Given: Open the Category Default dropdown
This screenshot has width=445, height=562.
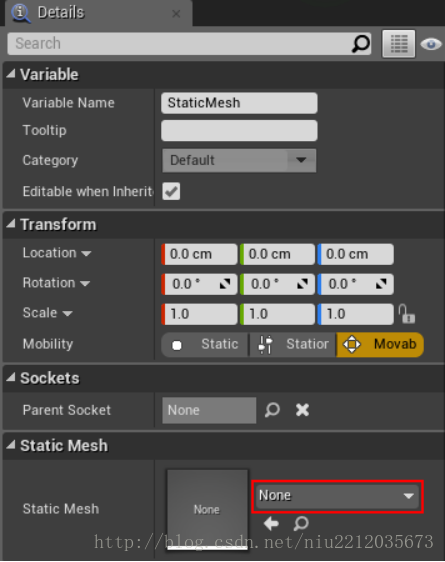Looking at the screenshot, I should coord(239,160).
